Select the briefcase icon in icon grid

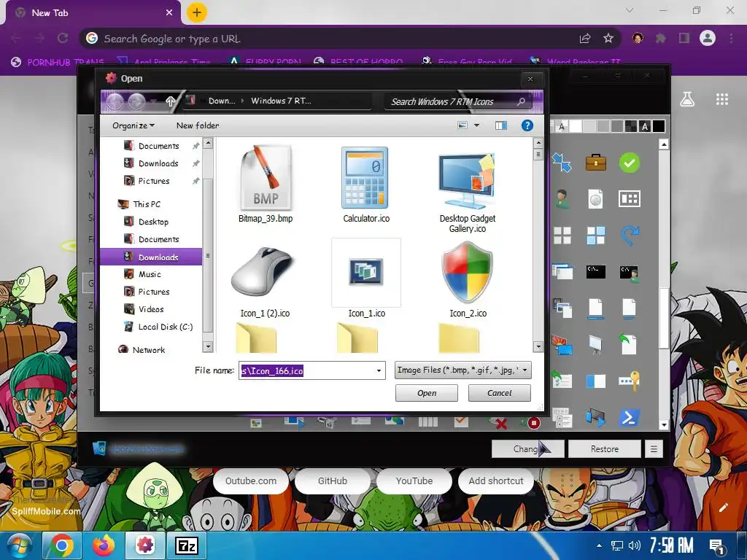(x=595, y=163)
